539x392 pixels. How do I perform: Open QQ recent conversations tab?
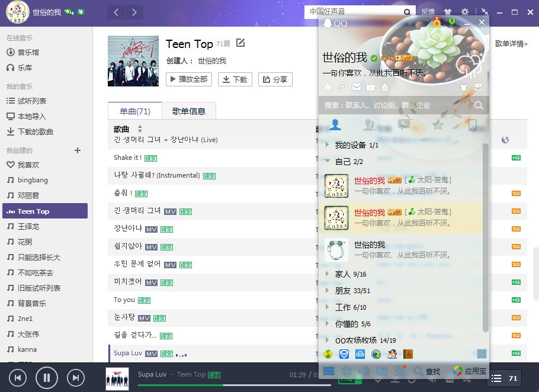coord(404,124)
